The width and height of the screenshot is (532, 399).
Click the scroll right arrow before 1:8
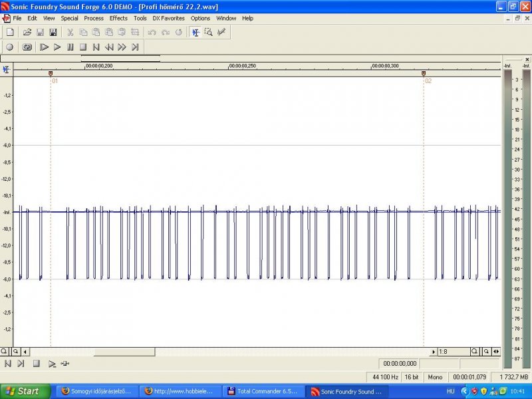click(x=434, y=352)
